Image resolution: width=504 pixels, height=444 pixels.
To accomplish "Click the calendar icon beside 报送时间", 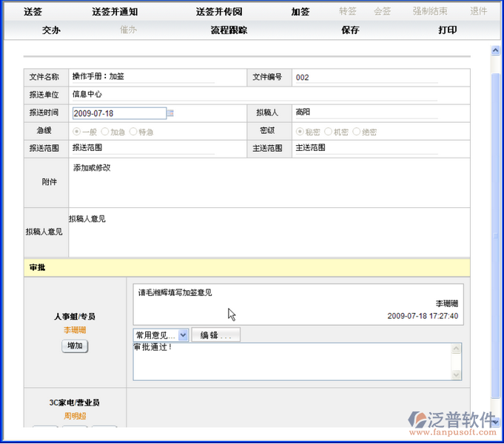I will 170,113.
